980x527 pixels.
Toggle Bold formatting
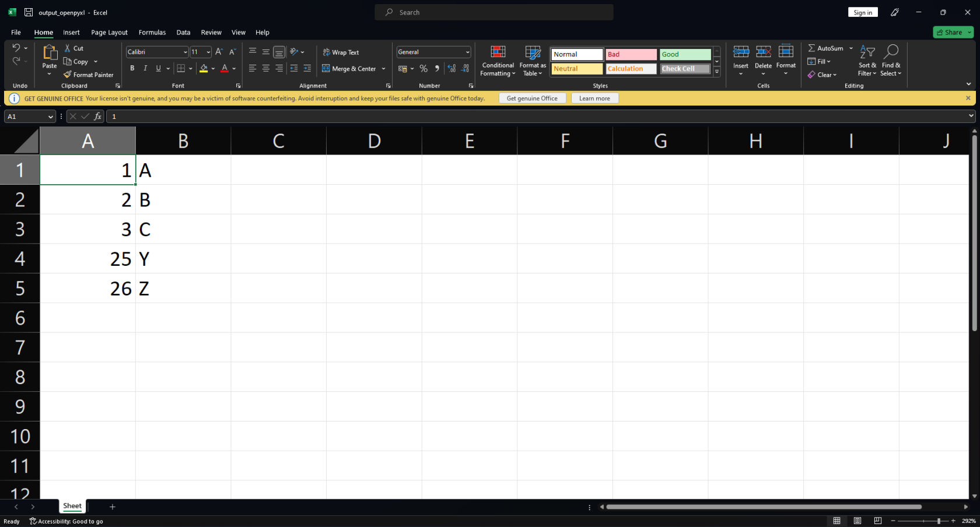132,68
